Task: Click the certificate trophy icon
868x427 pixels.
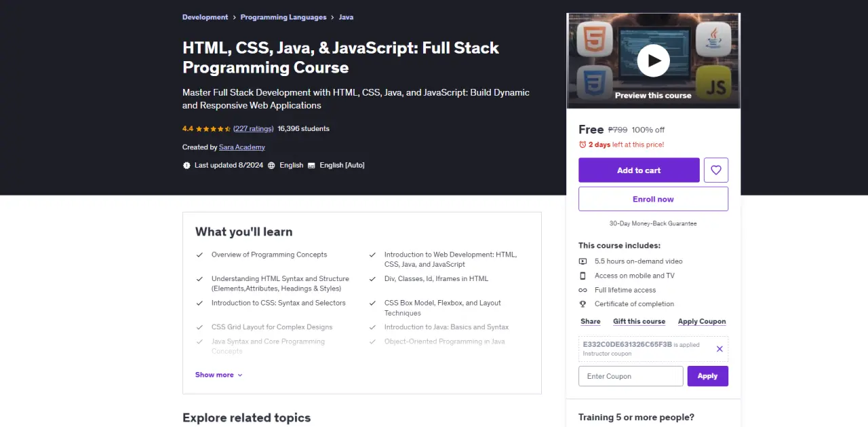Action: (x=583, y=304)
